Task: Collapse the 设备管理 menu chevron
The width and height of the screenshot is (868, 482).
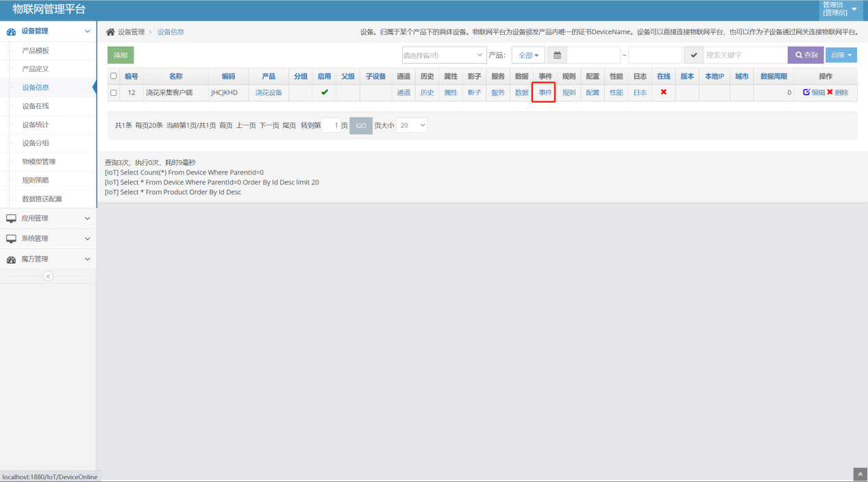Action: pyautogui.click(x=87, y=31)
